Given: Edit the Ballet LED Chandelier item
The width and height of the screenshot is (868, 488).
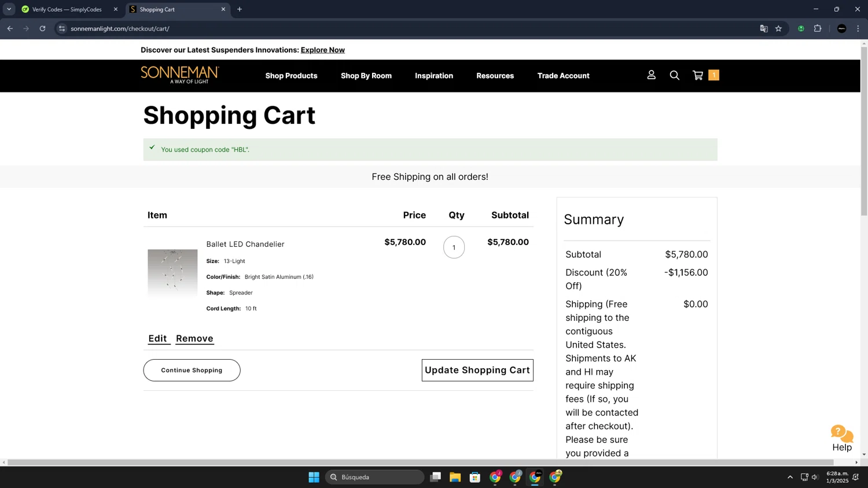Looking at the screenshot, I should coord(157,339).
